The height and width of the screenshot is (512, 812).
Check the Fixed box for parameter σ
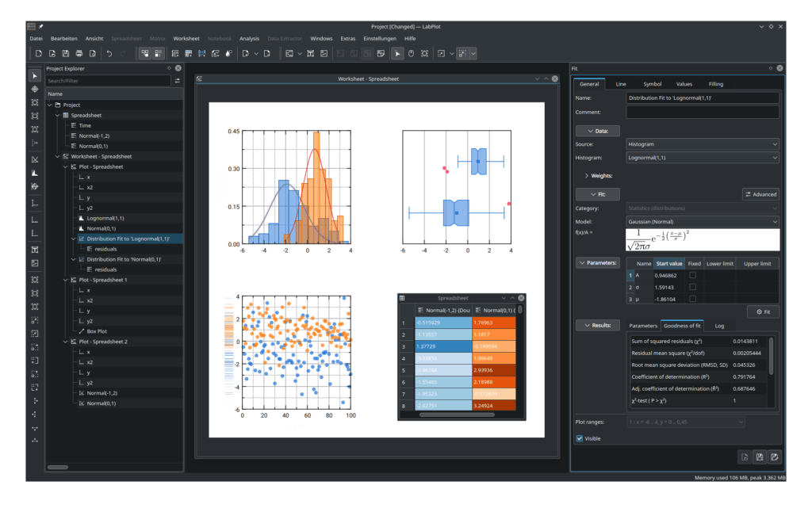coord(693,287)
